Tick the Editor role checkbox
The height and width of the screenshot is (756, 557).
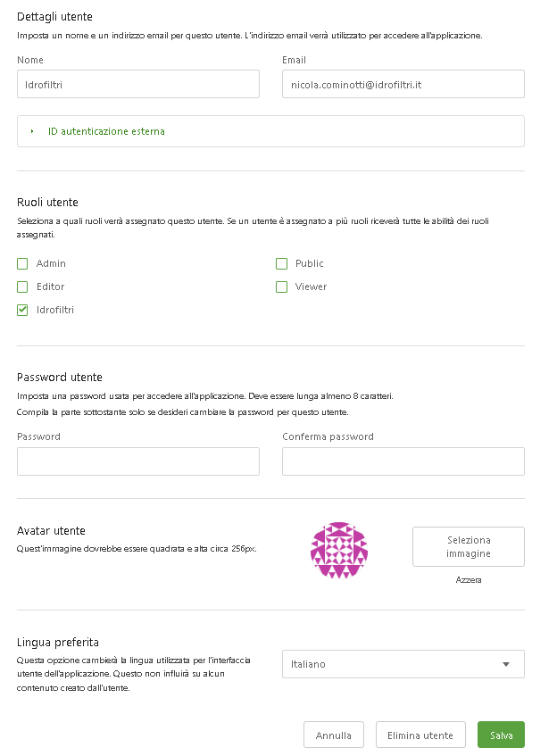click(22, 287)
